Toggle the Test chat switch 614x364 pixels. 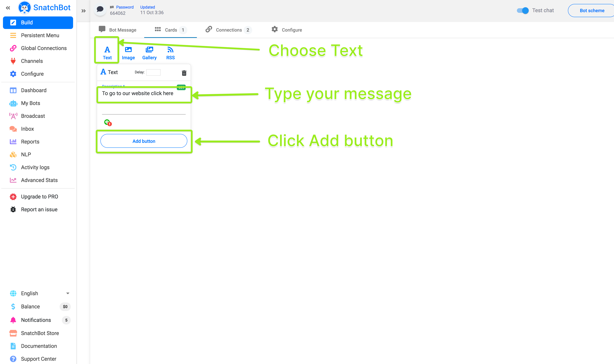pos(522,11)
